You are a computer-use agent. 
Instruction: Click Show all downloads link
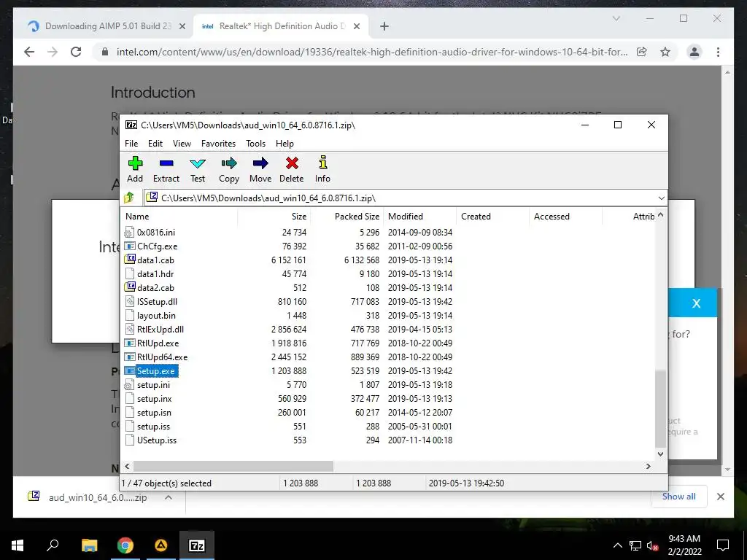(679, 497)
